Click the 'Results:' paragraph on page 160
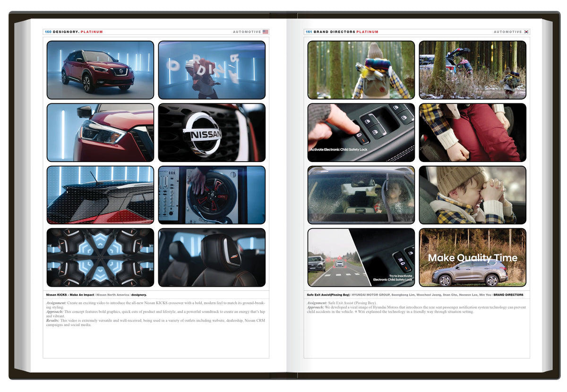The height and width of the screenshot is (392, 567). 156,323
